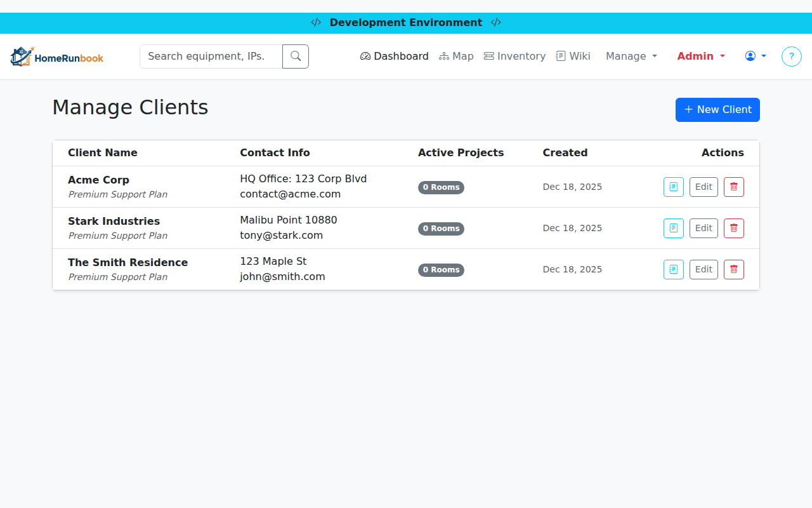Open notes for Acme Corp
812x508 pixels.
[x=673, y=187]
